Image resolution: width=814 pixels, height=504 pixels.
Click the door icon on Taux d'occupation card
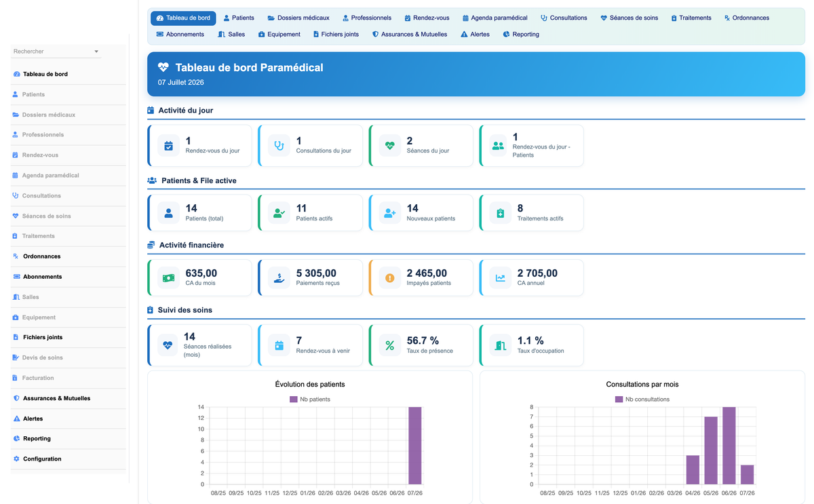coord(500,345)
